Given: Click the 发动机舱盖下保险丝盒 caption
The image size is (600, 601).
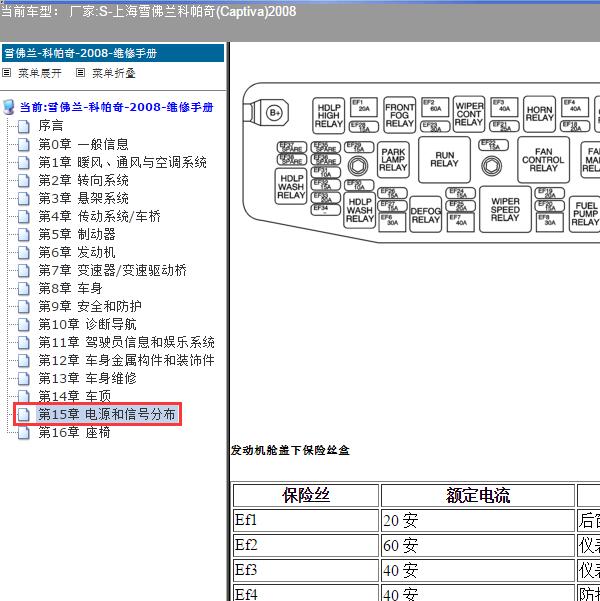Looking at the screenshot, I should click(290, 450).
